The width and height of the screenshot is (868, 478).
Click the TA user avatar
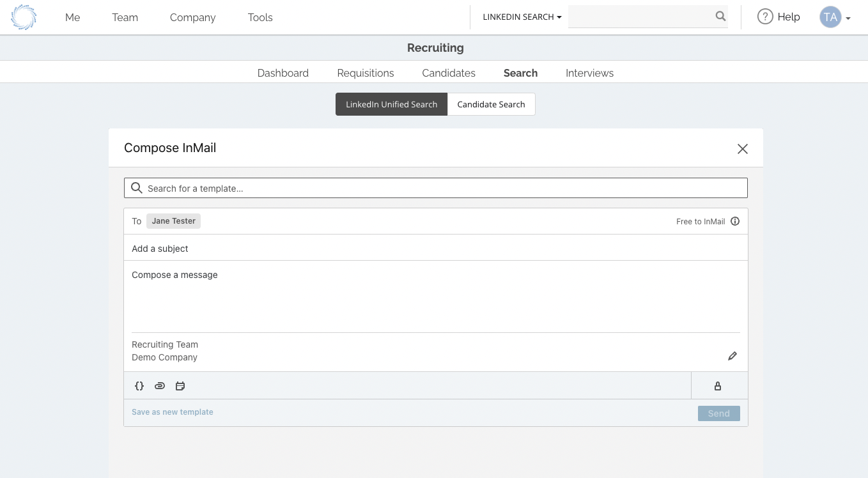830,17
